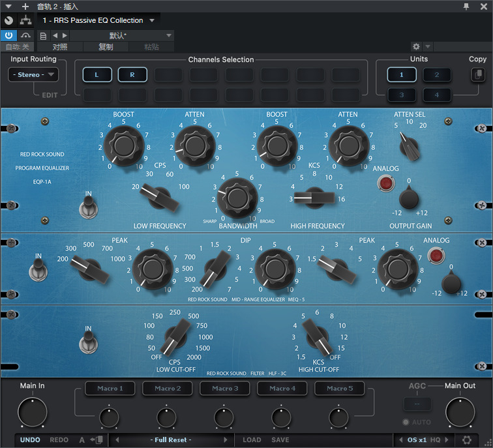493x448 pixels.
Task: Click the Macro 1 button
Action: pos(110,388)
